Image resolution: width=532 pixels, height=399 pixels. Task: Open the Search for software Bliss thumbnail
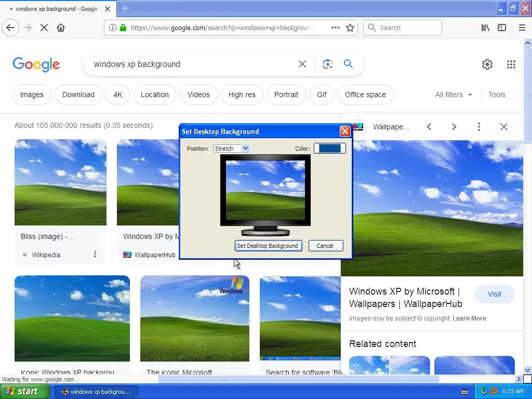pyautogui.click(x=300, y=318)
